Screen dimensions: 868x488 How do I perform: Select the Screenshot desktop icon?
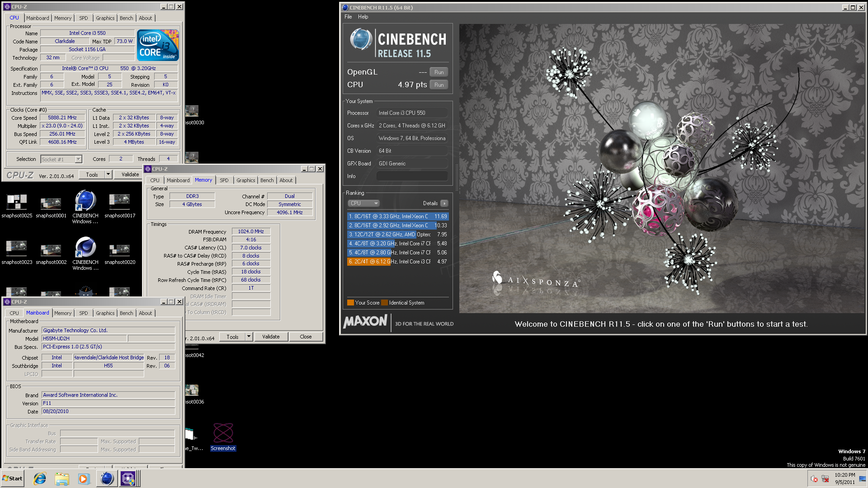(223, 437)
